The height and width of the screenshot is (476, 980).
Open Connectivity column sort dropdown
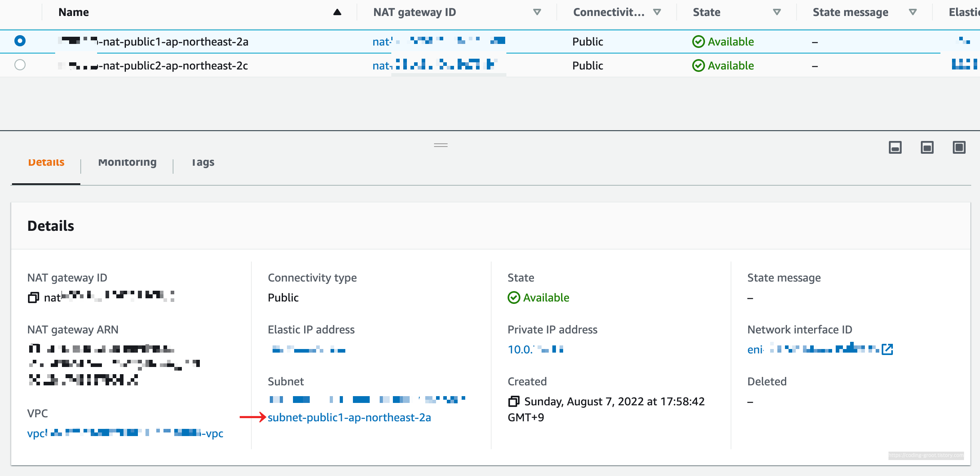coord(657,12)
